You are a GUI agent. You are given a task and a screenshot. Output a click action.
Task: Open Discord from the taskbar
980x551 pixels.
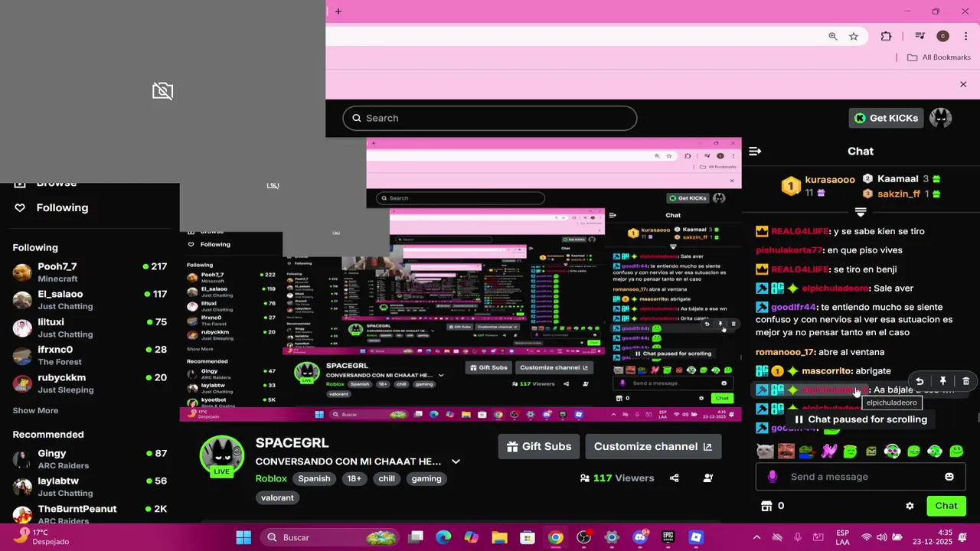pyautogui.click(x=640, y=537)
